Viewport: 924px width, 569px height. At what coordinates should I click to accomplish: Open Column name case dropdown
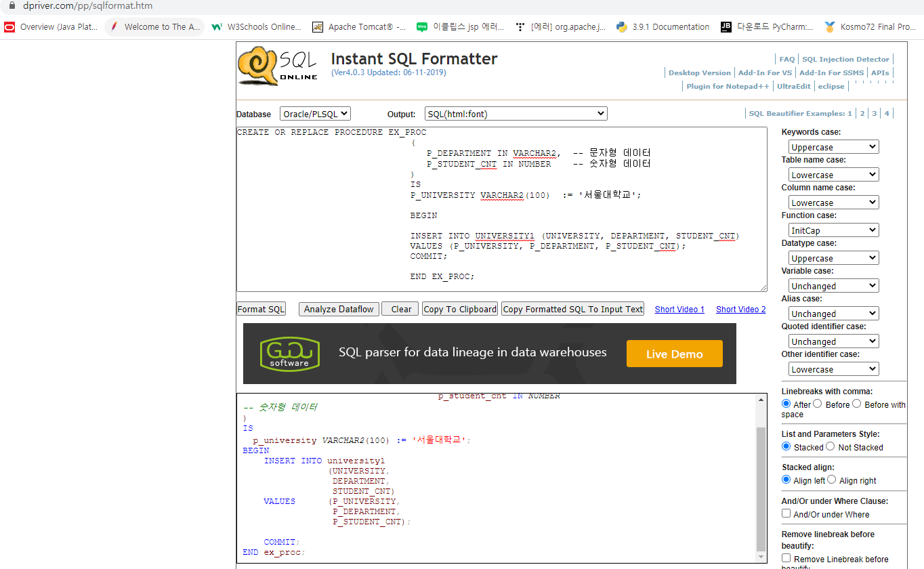[x=834, y=203]
